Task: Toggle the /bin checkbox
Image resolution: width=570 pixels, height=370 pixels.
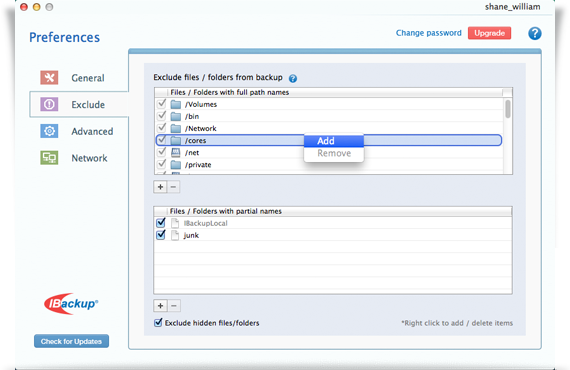Action: pyautogui.click(x=161, y=116)
